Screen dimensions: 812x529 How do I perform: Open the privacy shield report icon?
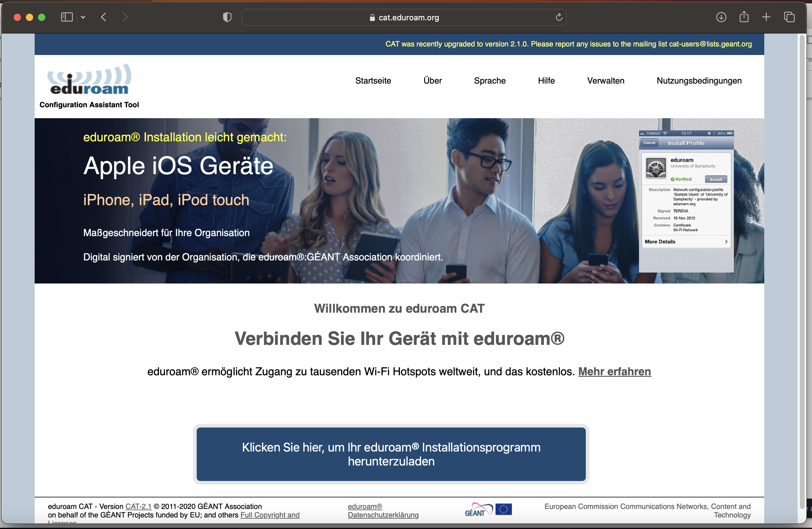[x=227, y=17]
